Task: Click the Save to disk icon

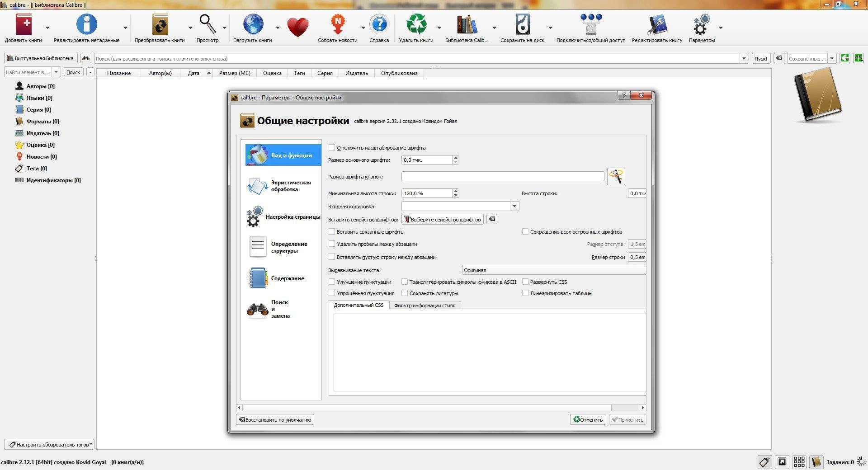Action: tap(522, 24)
